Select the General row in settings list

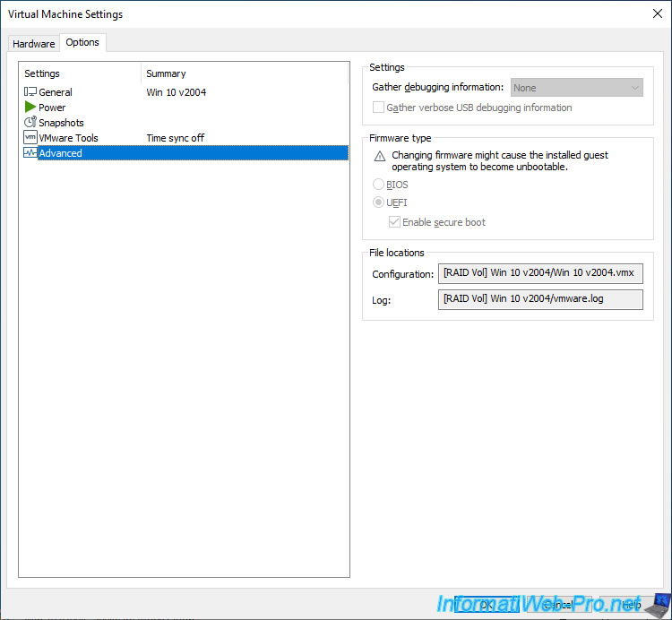point(185,92)
